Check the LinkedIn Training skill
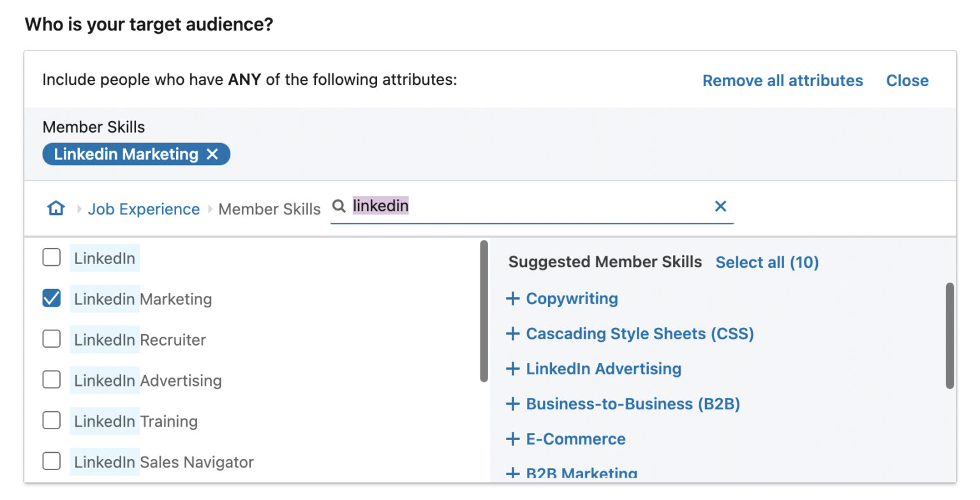The width and height of the screenshot is (980, 500). click(x=51, y=420)
